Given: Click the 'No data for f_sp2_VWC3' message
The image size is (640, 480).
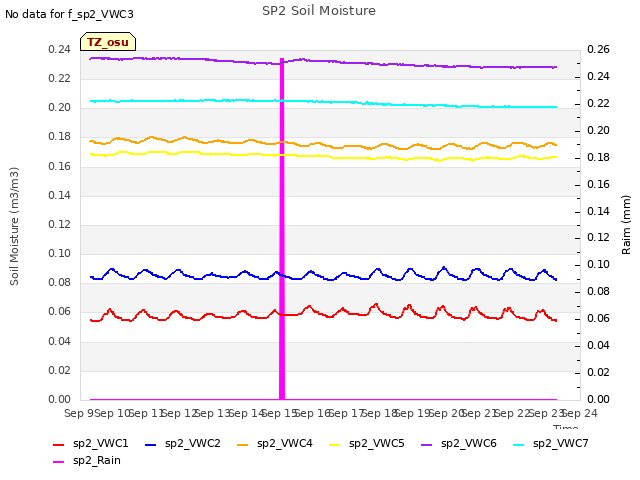Looking at the screenshot, I should (69, 14).
